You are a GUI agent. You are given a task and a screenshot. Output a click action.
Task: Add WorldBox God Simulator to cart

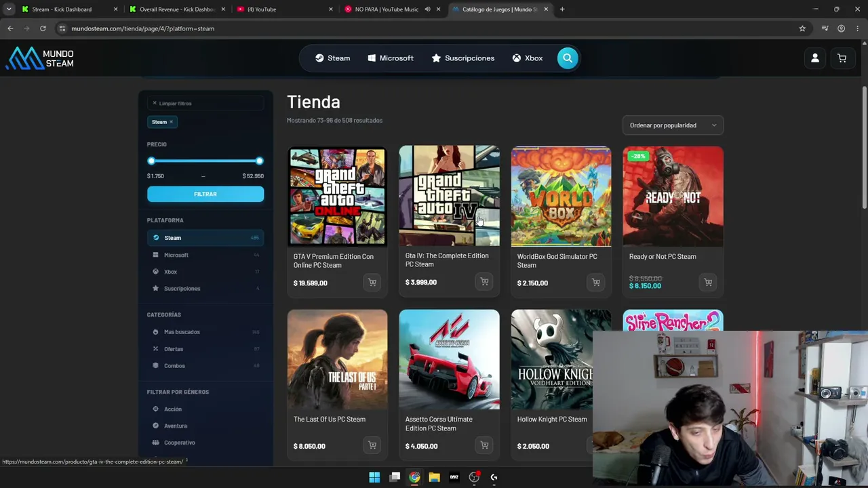pos(596,283)
